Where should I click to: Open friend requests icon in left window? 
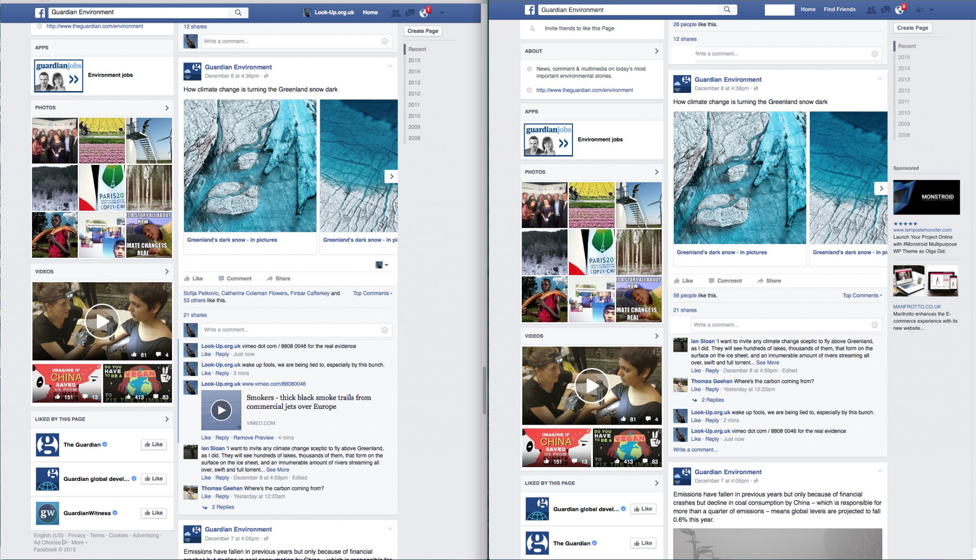click(395, 13)
